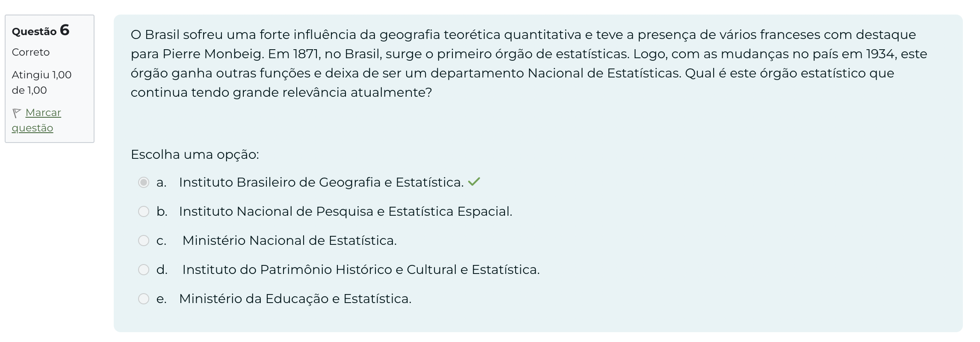
Task: Click the green checkmark after option a
Action: pos(474,182)
